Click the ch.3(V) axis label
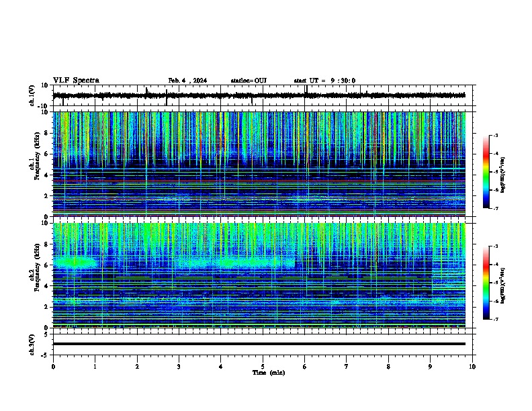The height and width of the screenshot is (411, 532). 32,345
